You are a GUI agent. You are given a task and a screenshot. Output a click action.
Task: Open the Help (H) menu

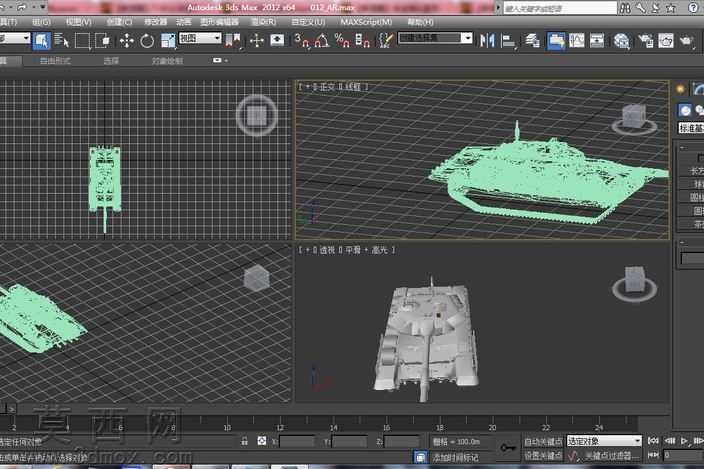[x=420, y=22]
